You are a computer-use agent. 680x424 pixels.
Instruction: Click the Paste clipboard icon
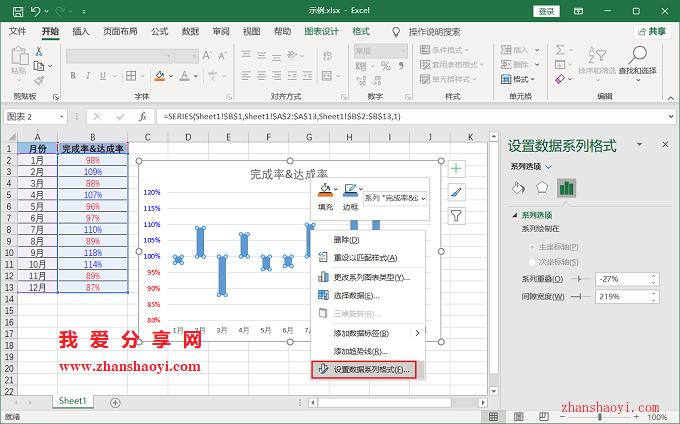[x=19, y=57]
